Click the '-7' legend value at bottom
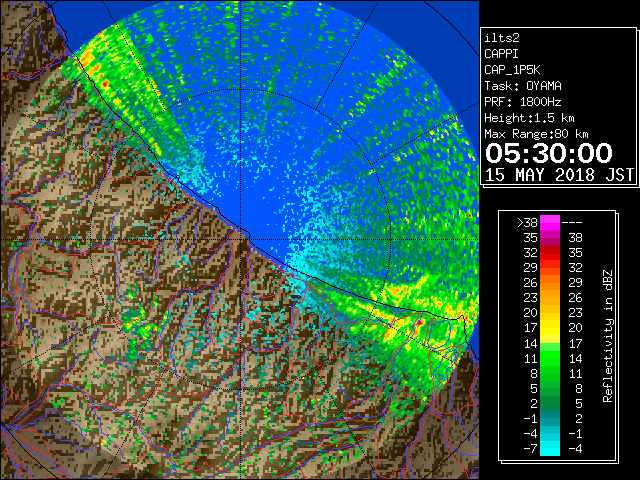Viewport: 640px width, 480px height. [x=530, y=448]
